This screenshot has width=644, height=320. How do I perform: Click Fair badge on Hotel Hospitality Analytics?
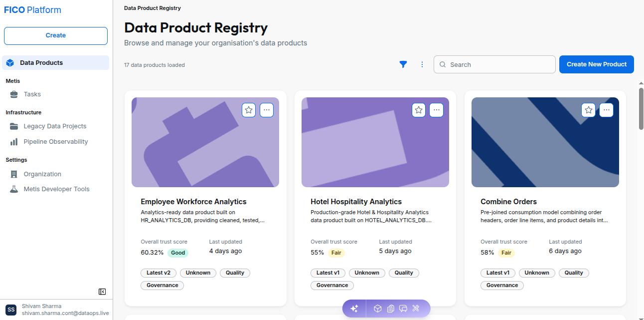tap(336, 253)
